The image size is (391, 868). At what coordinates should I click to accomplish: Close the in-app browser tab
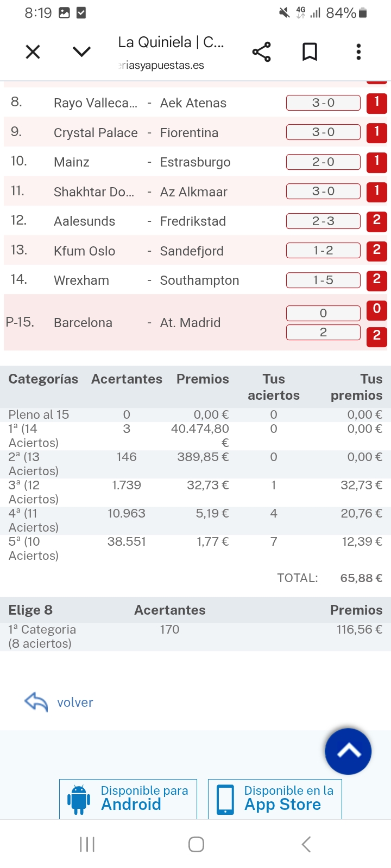(33, 52)
